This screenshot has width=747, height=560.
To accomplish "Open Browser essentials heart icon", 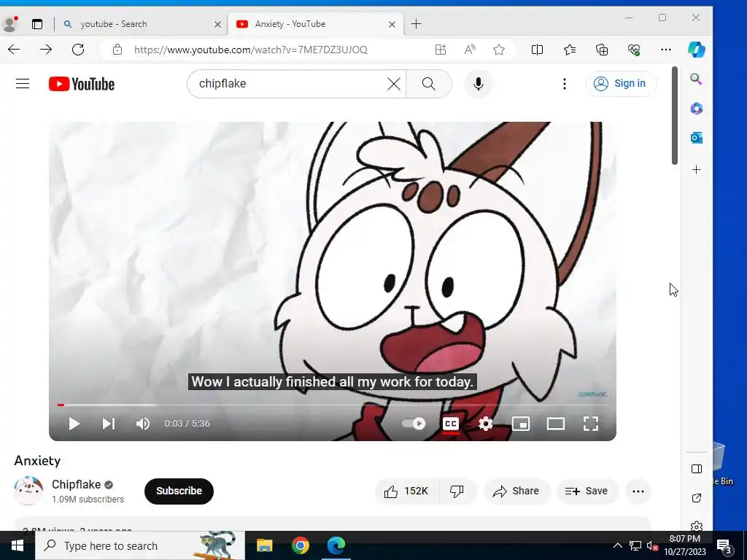I will click(634, 50).
